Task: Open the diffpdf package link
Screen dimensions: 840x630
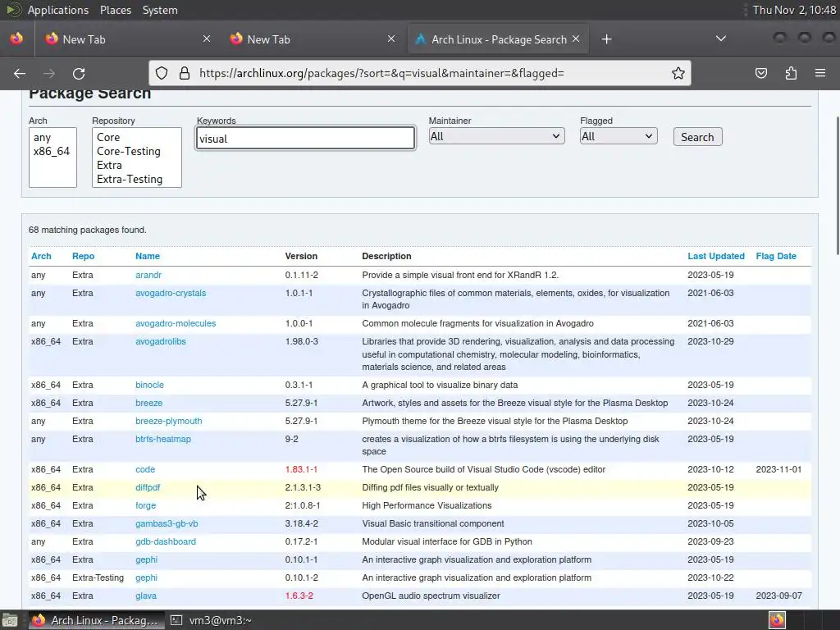Action: point(148,487)
